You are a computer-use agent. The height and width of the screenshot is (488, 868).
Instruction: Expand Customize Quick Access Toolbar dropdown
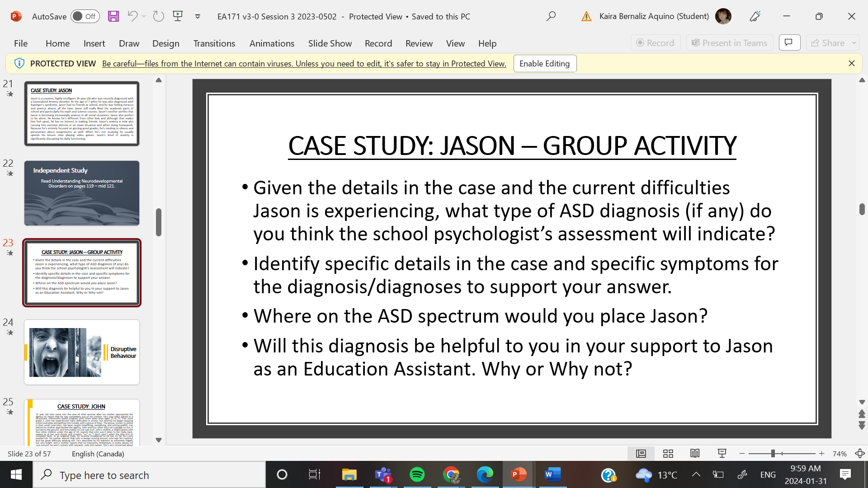pos(198,17)
